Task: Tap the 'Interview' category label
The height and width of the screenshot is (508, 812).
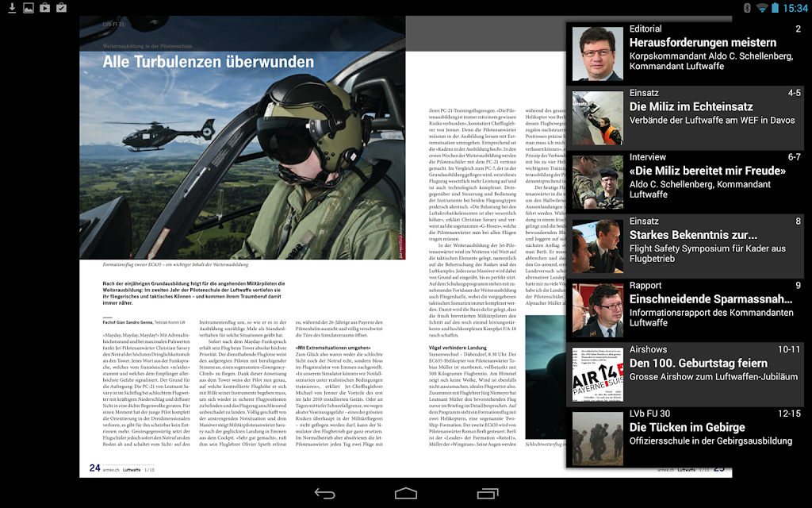Action: pyautogui.click(x=647, y=157)
